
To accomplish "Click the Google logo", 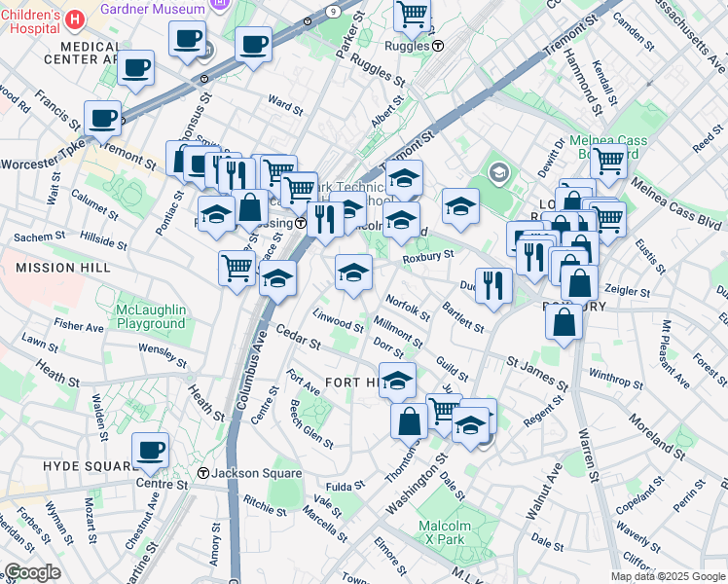I will click(x=32, y=572).
